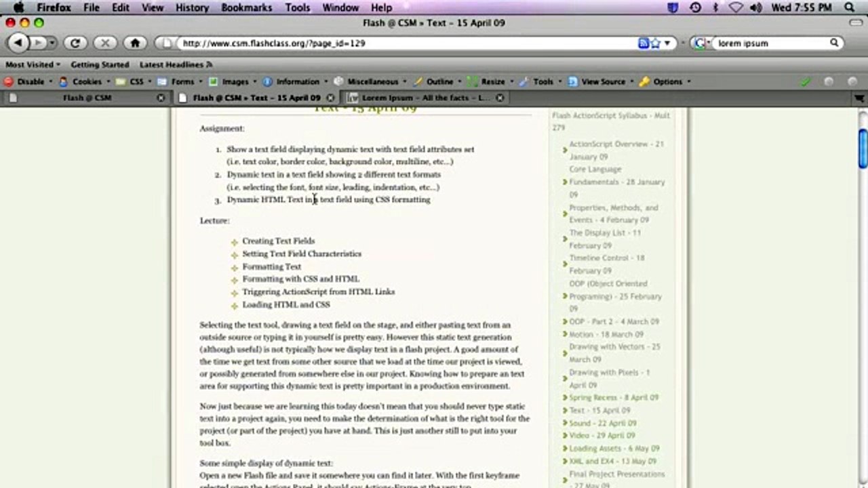
Task: Open Spotlight search icon
Action: [850, 7]
